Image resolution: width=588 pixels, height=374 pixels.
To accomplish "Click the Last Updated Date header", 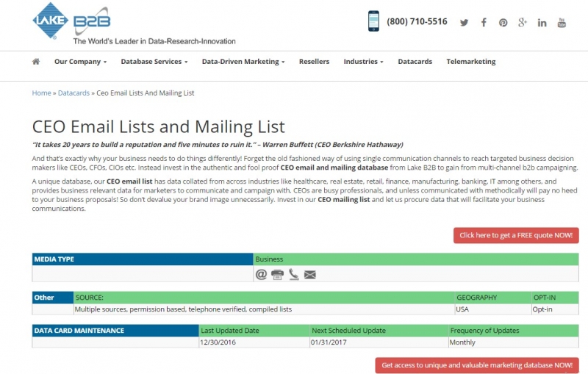I will tap(254, 331).
